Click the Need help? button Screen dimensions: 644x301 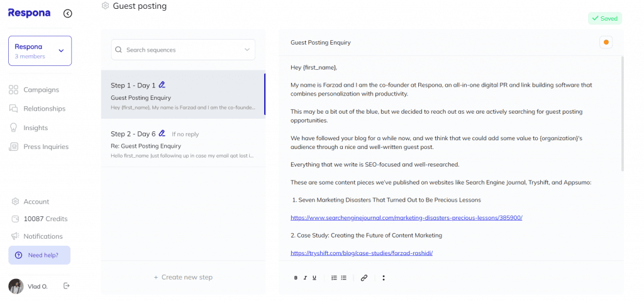(x=40, y=255)
